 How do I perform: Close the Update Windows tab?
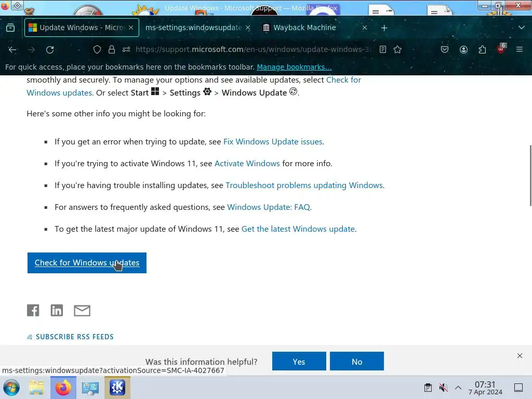tap(131, 28)
